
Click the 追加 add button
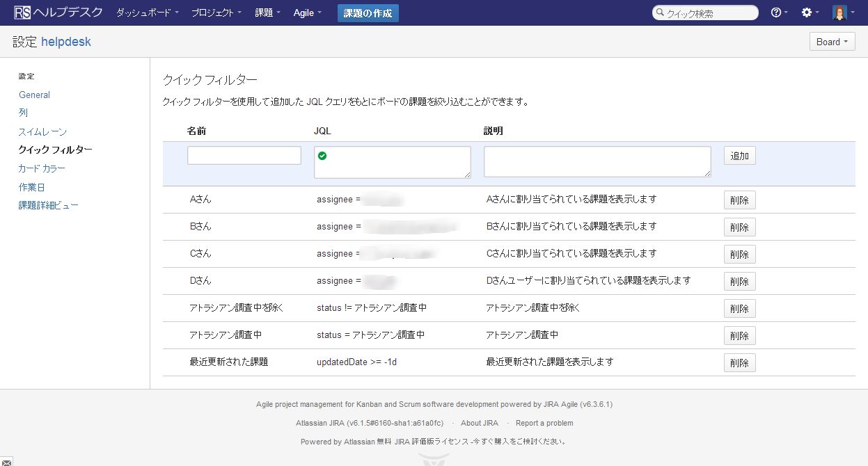coord(740,155)
